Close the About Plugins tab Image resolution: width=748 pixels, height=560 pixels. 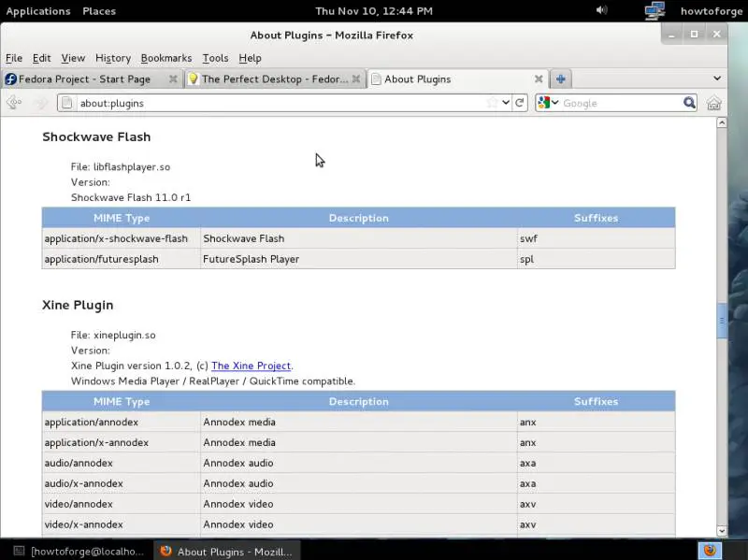point(539,79)
